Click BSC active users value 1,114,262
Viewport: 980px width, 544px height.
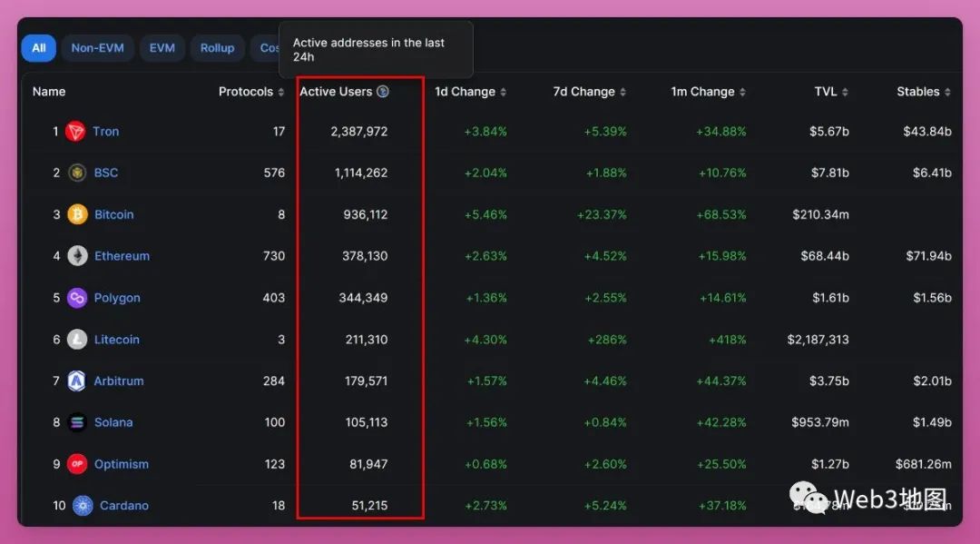[361, 173]
